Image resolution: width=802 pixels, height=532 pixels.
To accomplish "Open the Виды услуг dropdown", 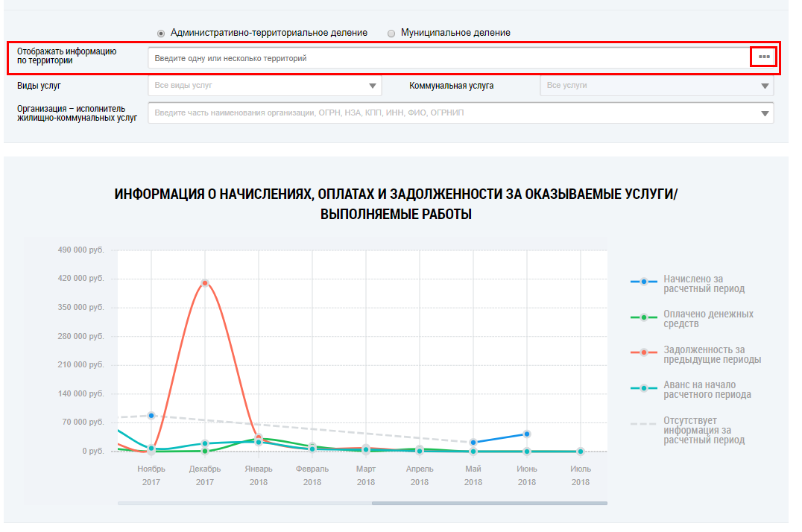I will point(373,86).
